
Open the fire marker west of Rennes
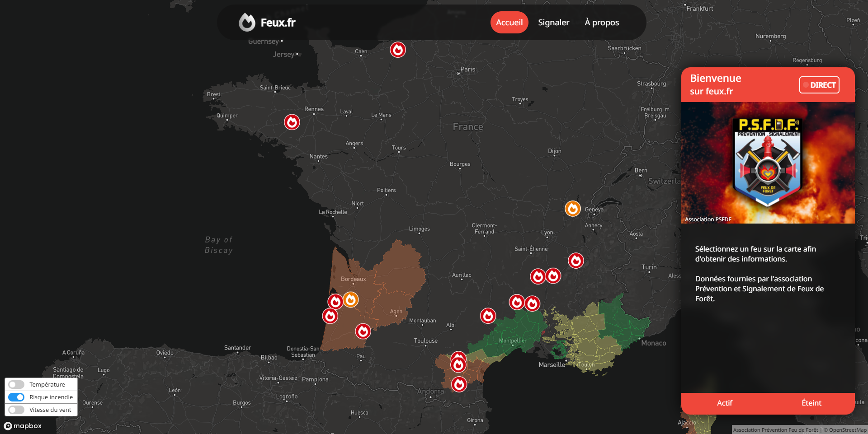tap(292, 122)
